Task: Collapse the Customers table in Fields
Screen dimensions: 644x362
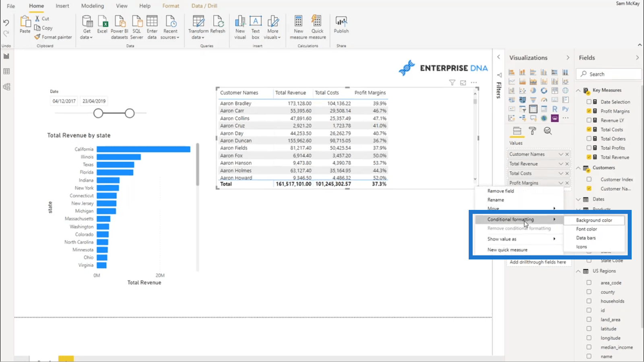Action: (578, 168)
